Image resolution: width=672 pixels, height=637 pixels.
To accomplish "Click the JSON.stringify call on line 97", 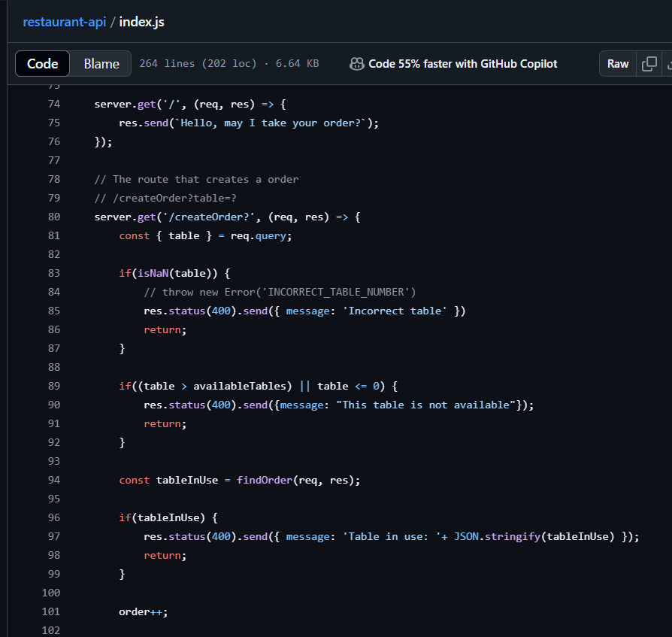I will pyautogui.click(x=497, y=537).
